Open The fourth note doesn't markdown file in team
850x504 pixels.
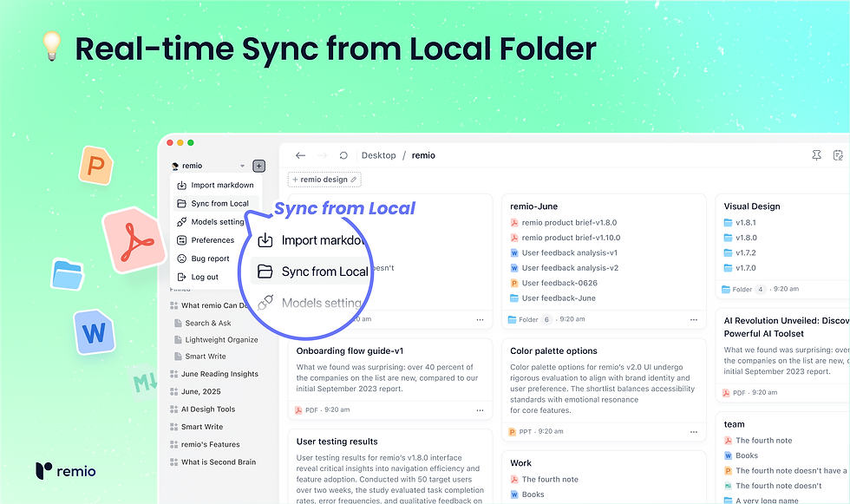(x=779, y=486)
